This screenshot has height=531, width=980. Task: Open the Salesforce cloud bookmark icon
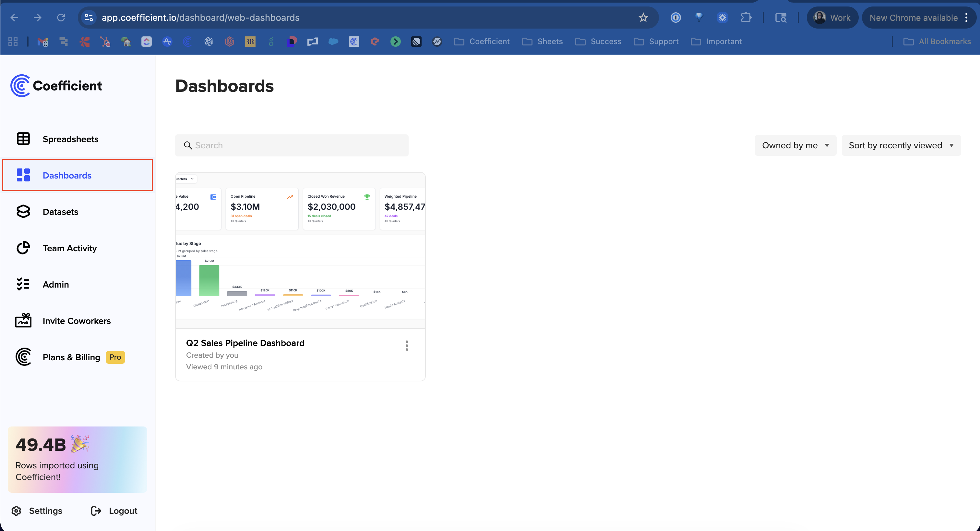pos(333,42)
